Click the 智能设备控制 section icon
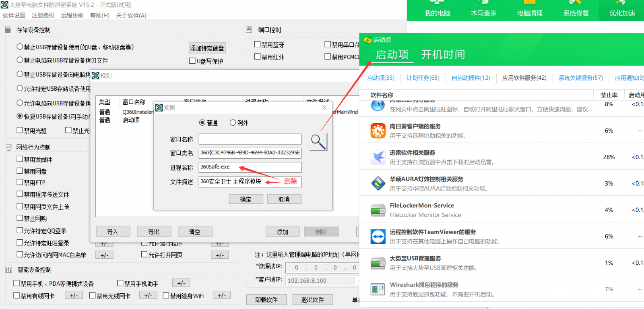 [x=8, y=270]
